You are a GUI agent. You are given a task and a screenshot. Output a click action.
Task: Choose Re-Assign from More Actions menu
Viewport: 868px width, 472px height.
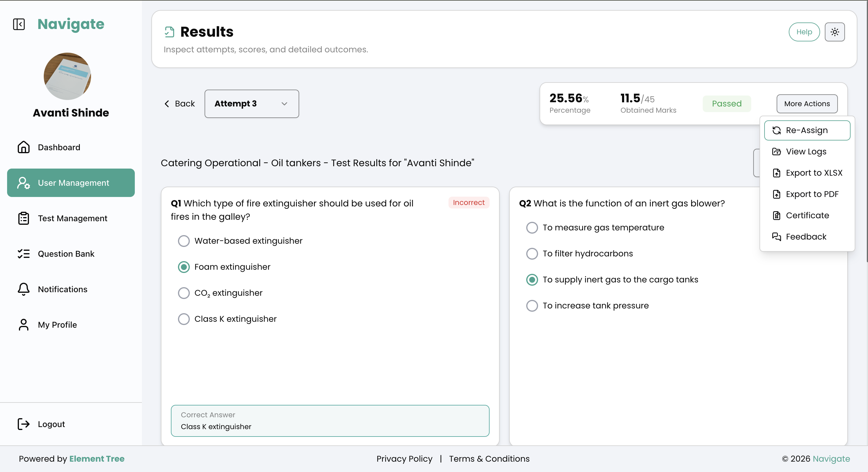(807, 130)
